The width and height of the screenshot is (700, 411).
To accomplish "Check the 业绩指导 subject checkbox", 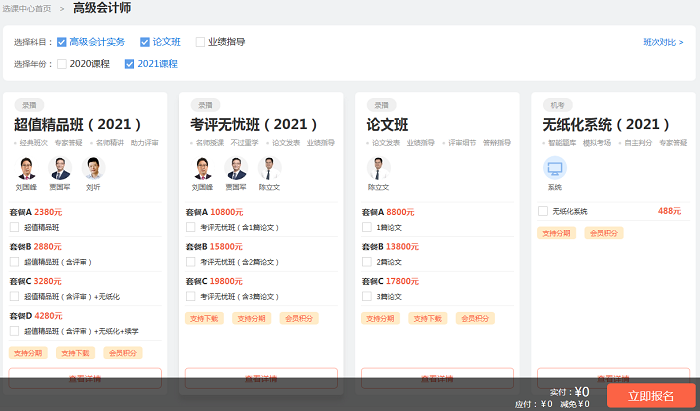I will [200, 42].
